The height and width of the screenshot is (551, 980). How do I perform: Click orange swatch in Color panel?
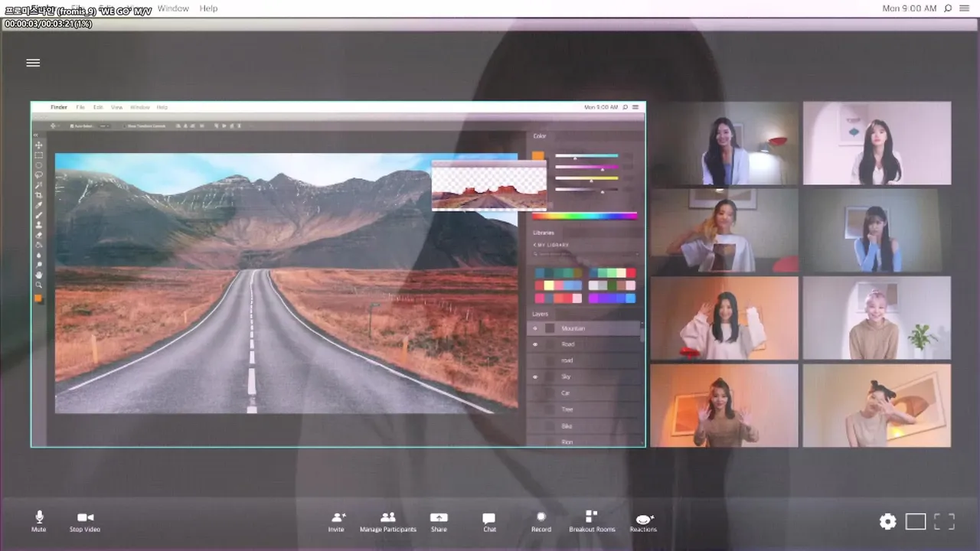coord(538,156)
